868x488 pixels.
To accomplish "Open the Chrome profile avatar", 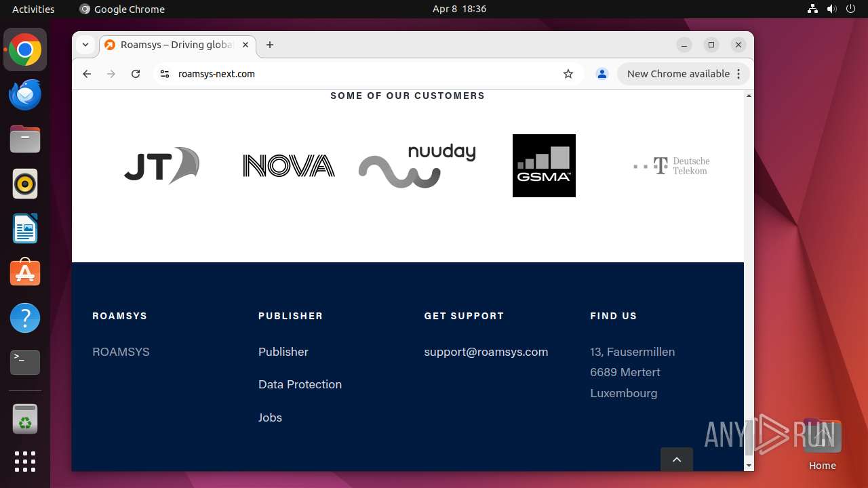I will point(601,74).
